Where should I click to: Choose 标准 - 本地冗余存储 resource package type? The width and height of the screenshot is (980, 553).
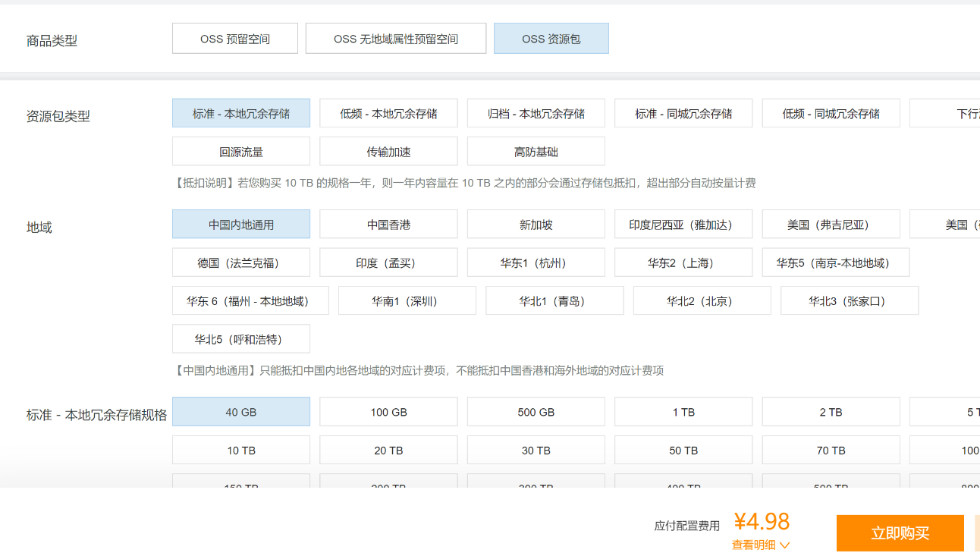click(x=241, y=113)
